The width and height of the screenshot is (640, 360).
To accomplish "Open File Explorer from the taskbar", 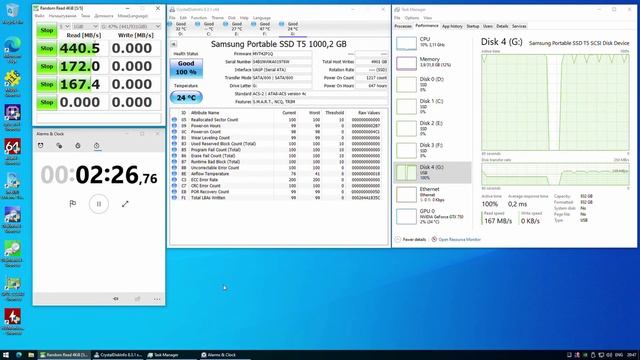I will tap(31, 355).
